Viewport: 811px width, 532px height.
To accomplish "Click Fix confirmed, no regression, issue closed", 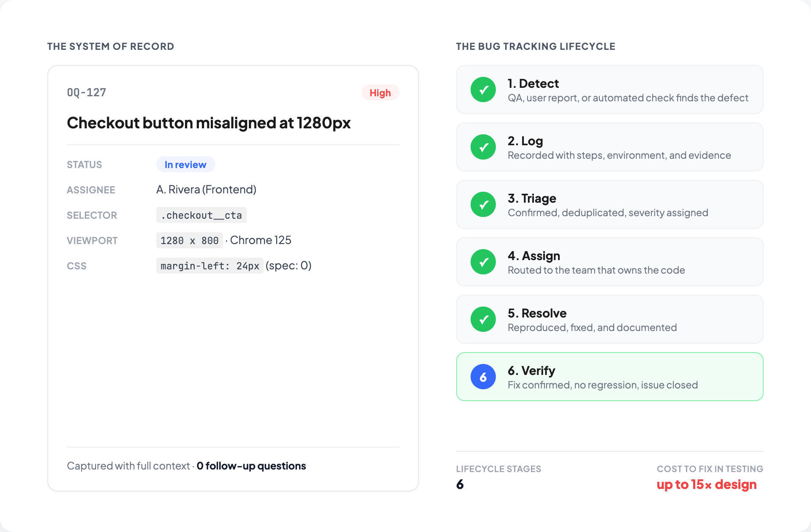I will click(603, 385).
